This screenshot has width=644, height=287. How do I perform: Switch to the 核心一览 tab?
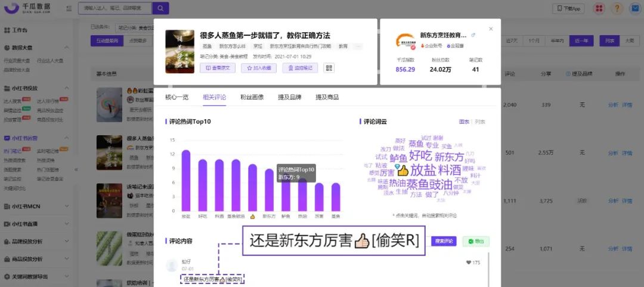(x=177, y=98)
